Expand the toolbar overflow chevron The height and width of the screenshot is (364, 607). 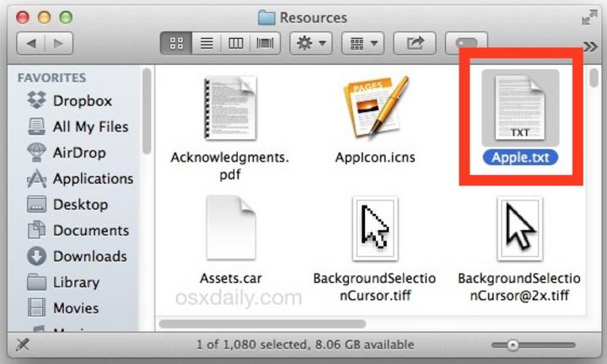[x=590, y=46]
